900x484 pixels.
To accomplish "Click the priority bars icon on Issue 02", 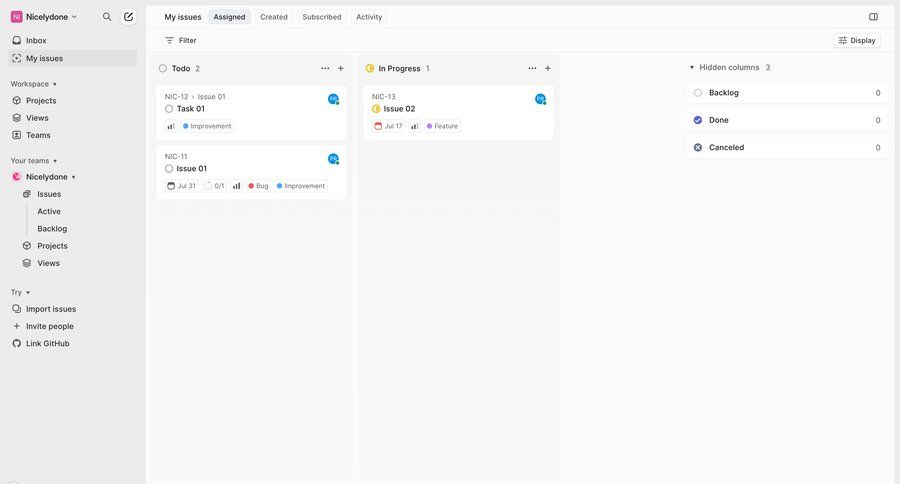I will click(x=414, y=126).
